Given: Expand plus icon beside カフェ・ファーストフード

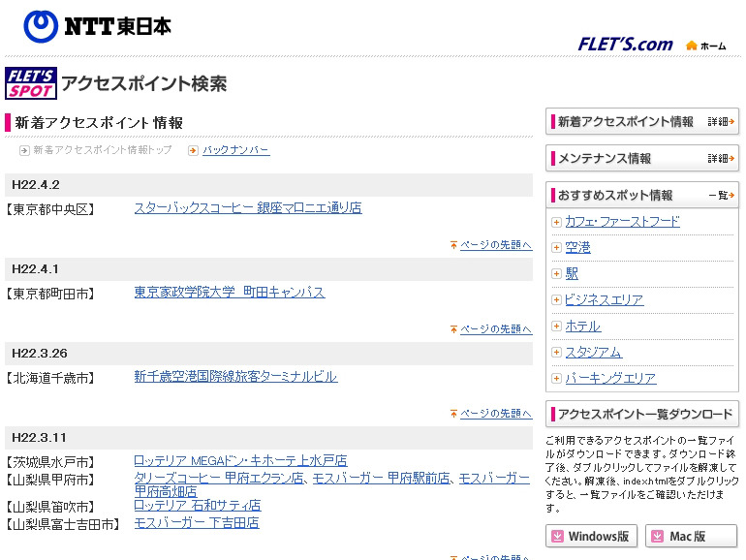Looking at the screenshot, I should [x=556, y=222].
